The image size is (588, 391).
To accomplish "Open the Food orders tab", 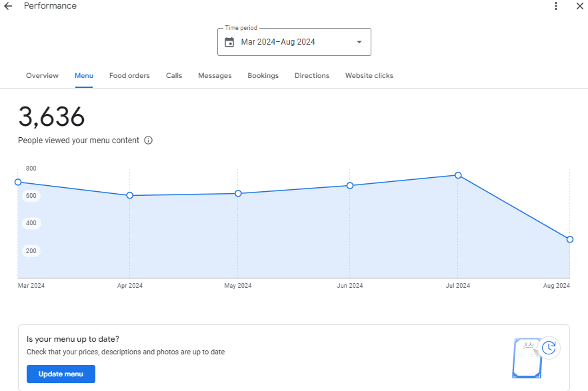I will click(129, 76).
